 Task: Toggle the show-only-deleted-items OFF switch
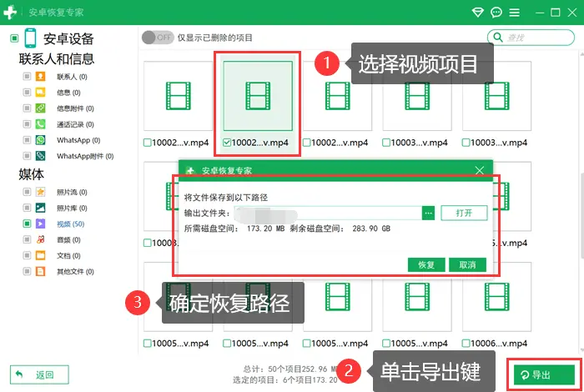tap(158, 38)
